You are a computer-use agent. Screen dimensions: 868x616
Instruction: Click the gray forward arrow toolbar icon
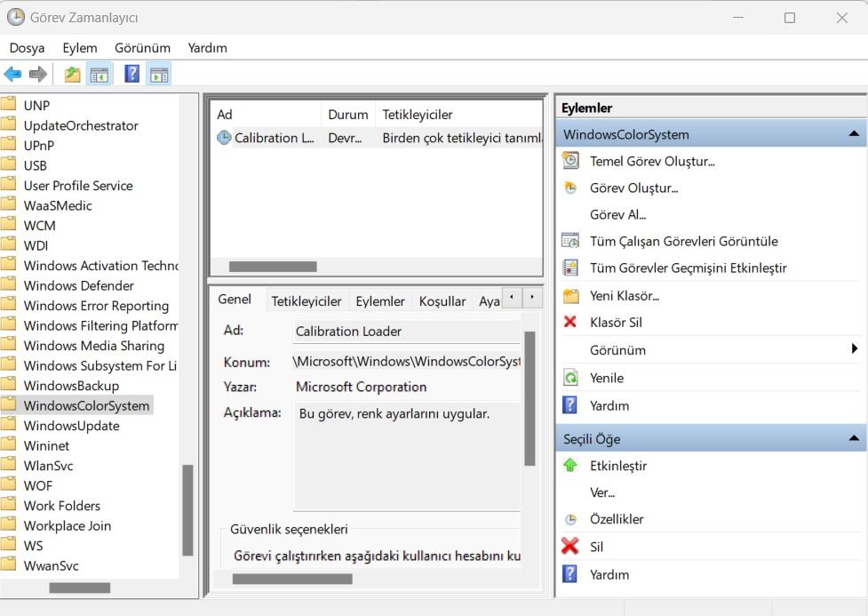pos(38,75)
